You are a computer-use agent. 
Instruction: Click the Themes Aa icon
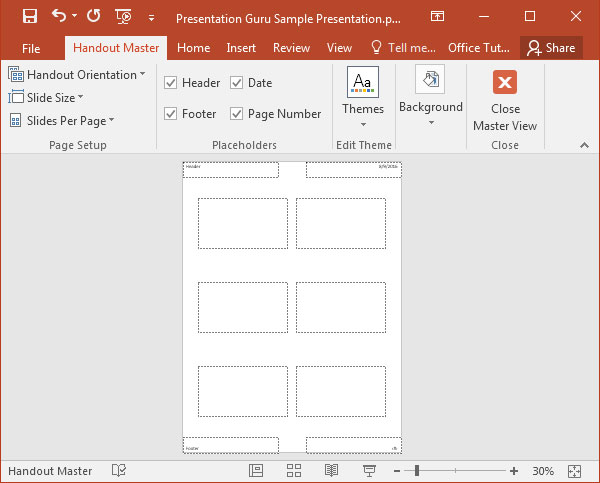click(363, 82)
